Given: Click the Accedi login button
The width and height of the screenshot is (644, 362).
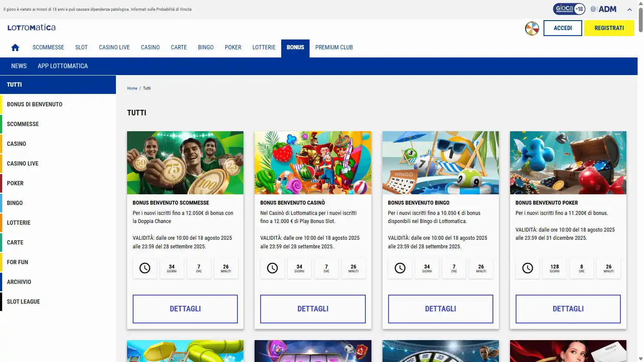Looking at the screenshot, I should (563, 28).
